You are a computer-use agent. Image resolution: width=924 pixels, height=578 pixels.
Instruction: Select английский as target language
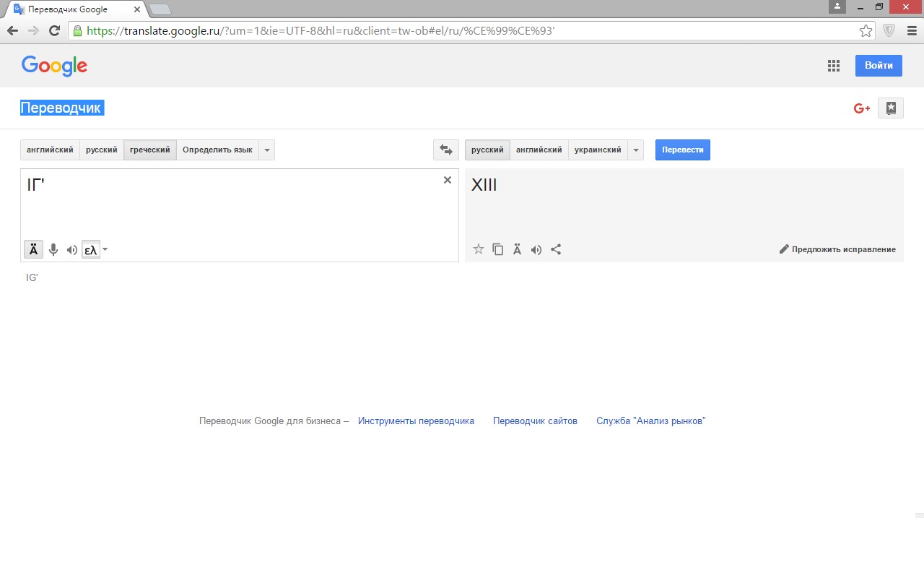click(539, 150)
